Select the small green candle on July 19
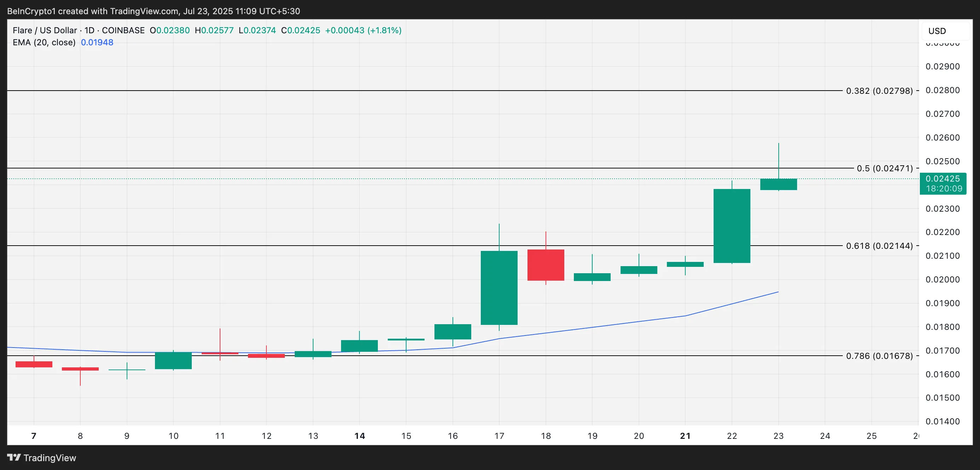Viewport: 980px width, 470px height. point(592,277)
